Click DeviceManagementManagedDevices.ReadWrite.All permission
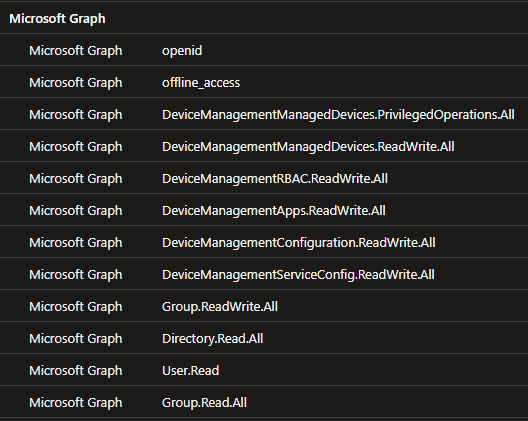The width and height of the screenshot is (528, 421). pos(308,147)
